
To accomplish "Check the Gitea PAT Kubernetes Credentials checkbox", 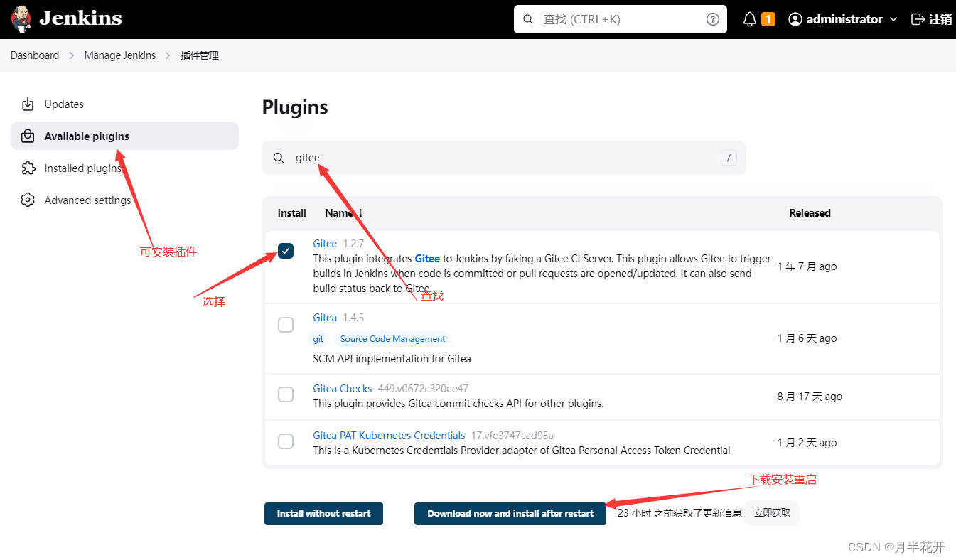I will 286,441.
